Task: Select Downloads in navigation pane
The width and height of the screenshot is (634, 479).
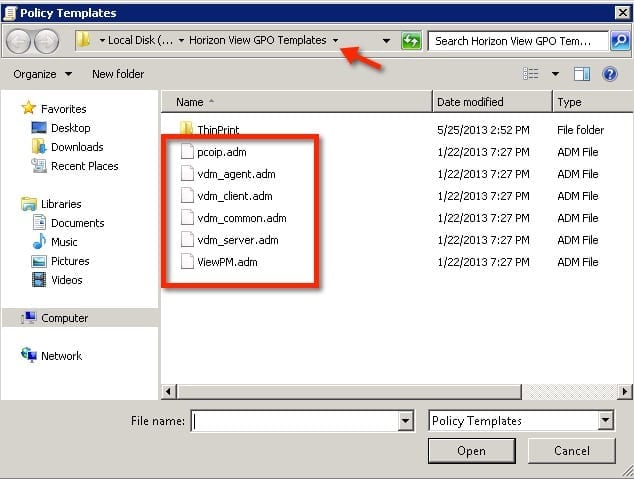Action: point(77,147)
